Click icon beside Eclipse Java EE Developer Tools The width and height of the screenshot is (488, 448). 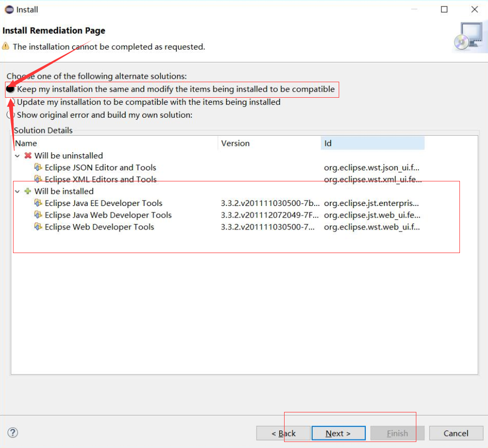(38, 203)
